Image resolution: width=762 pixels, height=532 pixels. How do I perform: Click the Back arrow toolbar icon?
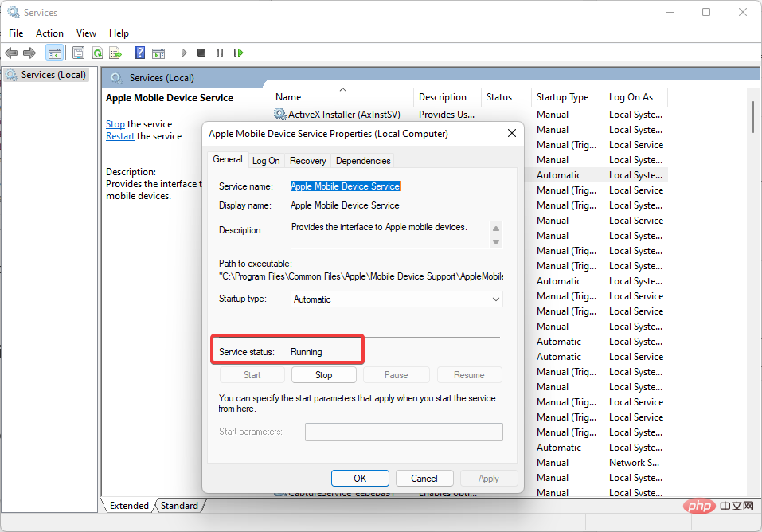[11, 53]
